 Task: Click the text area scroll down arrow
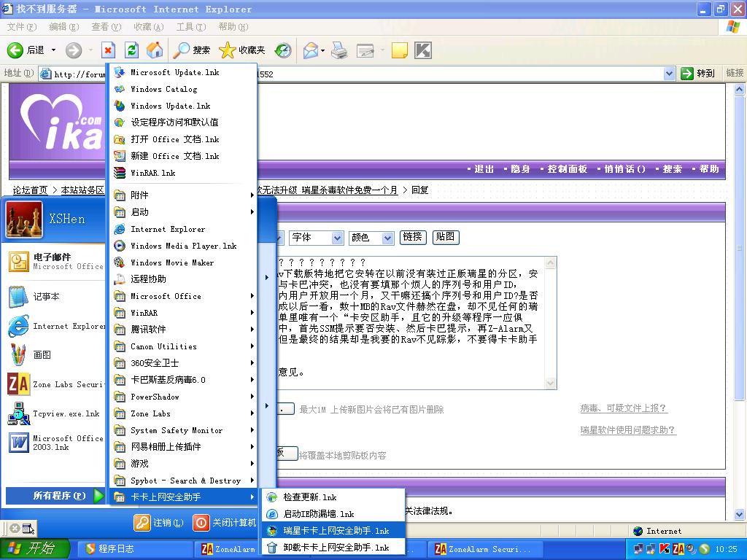click(550, 384)
